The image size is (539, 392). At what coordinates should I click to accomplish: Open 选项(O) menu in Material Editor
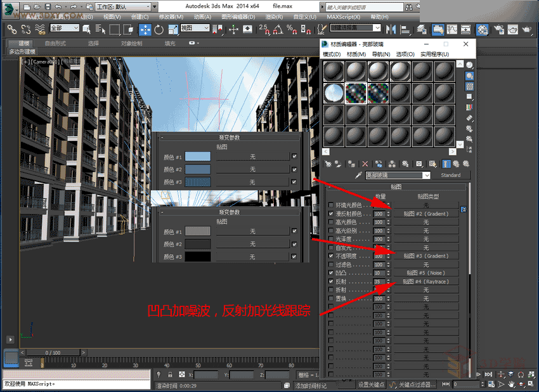pos(405,55)
